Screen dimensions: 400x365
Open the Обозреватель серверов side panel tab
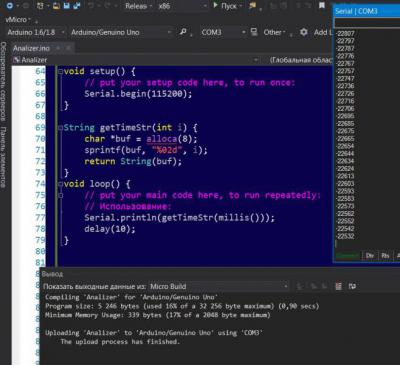[3, 81]
